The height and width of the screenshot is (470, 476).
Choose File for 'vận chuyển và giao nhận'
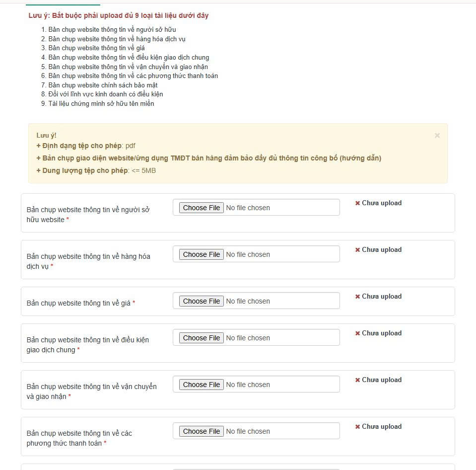tap(201, 385)
